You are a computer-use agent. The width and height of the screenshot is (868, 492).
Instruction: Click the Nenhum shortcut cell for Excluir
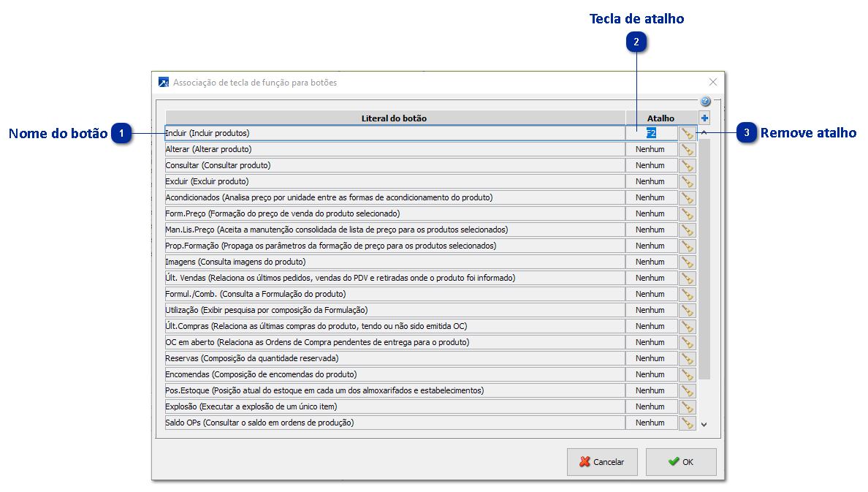(652, 182)
